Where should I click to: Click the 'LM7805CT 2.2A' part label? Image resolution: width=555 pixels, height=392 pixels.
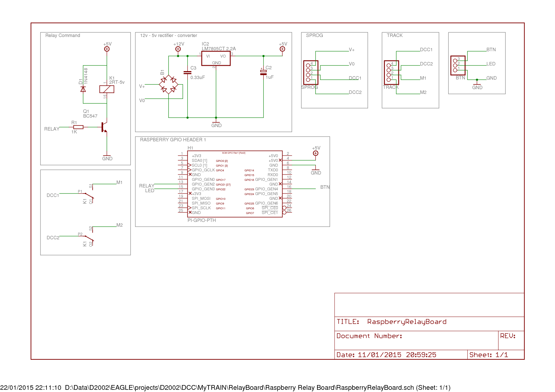point(219,49)
